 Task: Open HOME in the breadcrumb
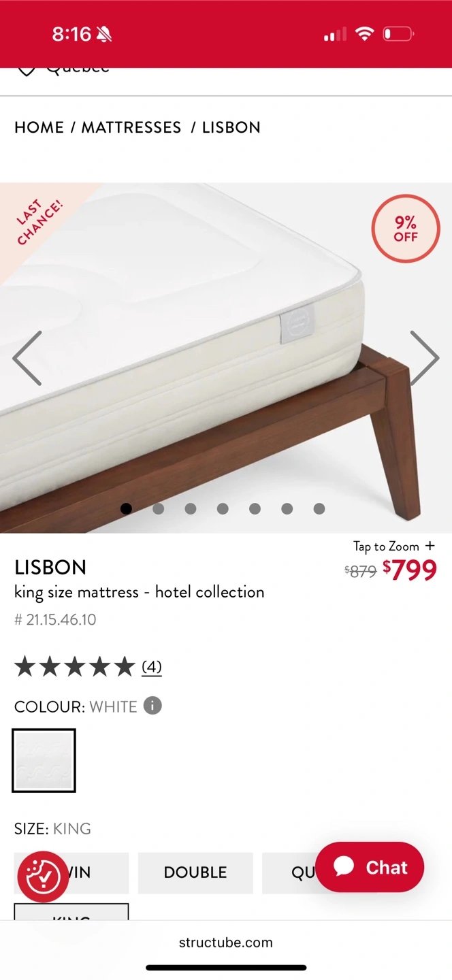39,127
